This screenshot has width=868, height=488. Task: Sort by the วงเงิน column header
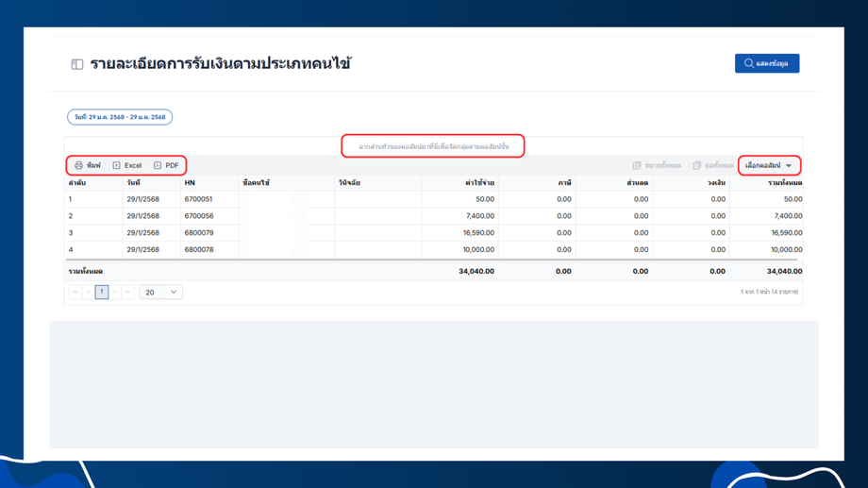[716, 182]
